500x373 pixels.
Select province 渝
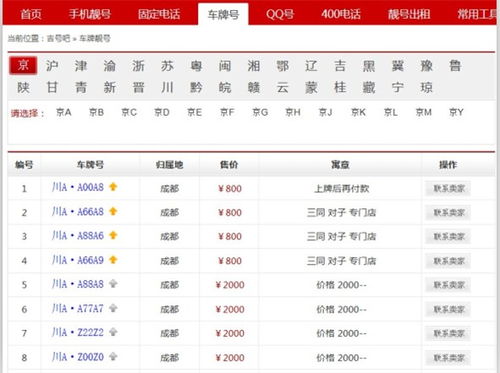pos(110,66)
